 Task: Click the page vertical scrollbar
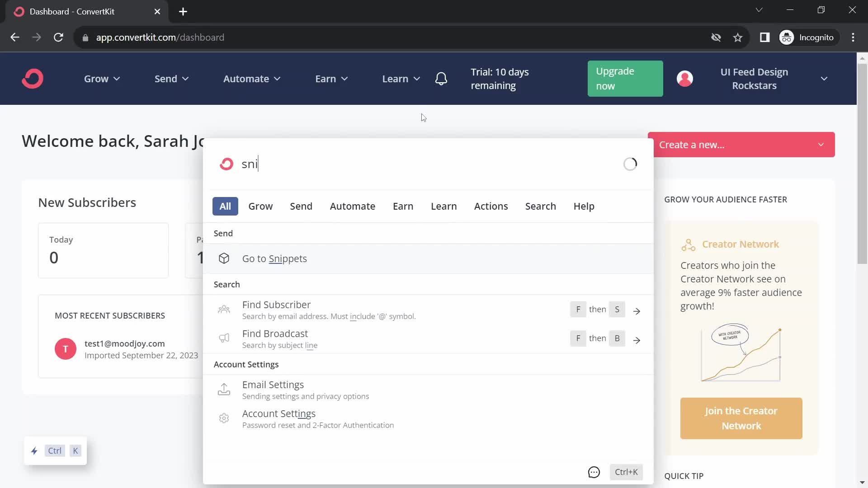(x=862, y=163)
